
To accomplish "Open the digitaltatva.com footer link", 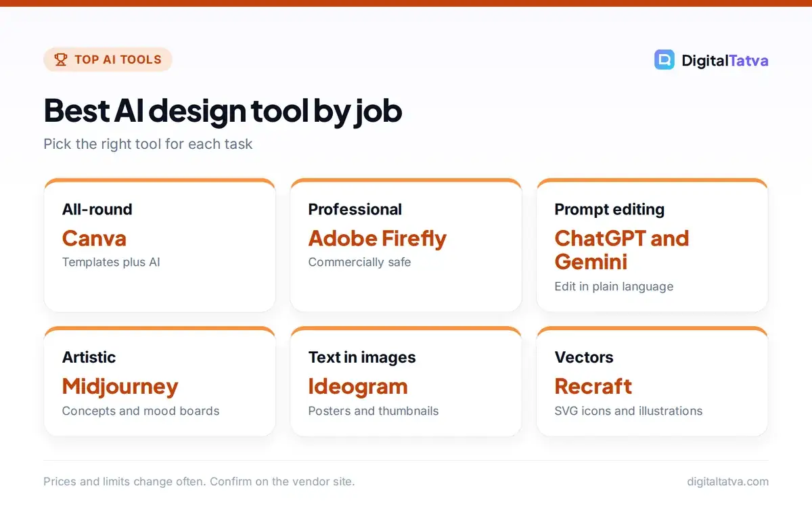I will click(727, 482).
